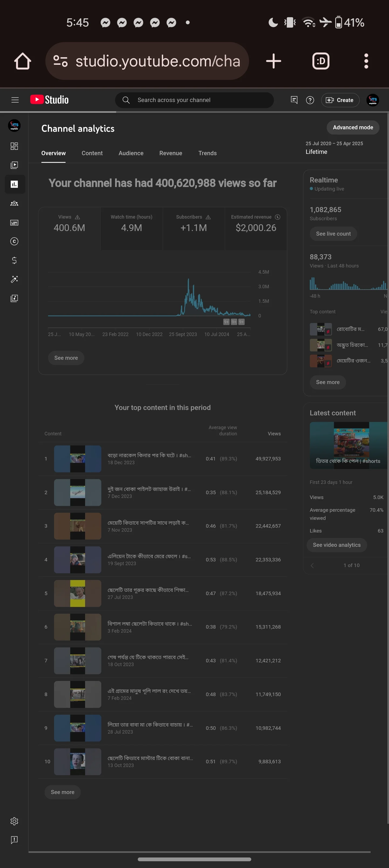Open video row dated 3 Feb 2024

point(163,627)
